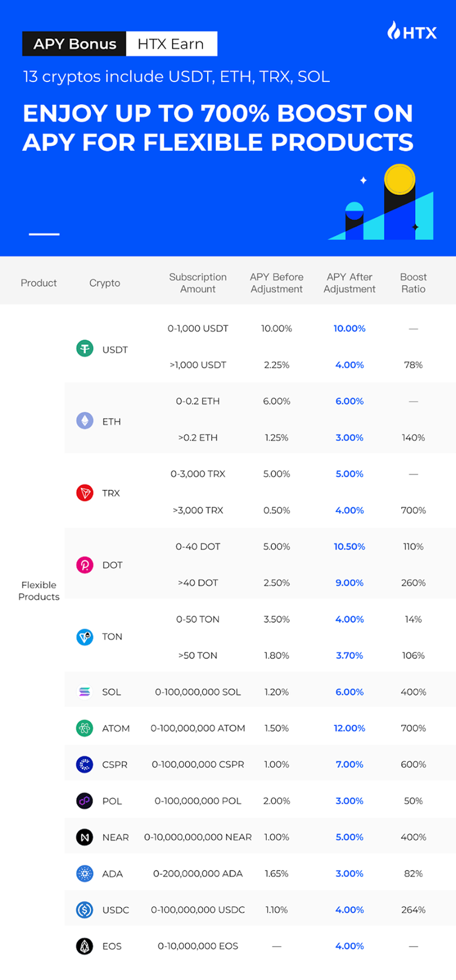
Task: Click the ETH Ethereum coin icon
Action: (x=85, y=421)
